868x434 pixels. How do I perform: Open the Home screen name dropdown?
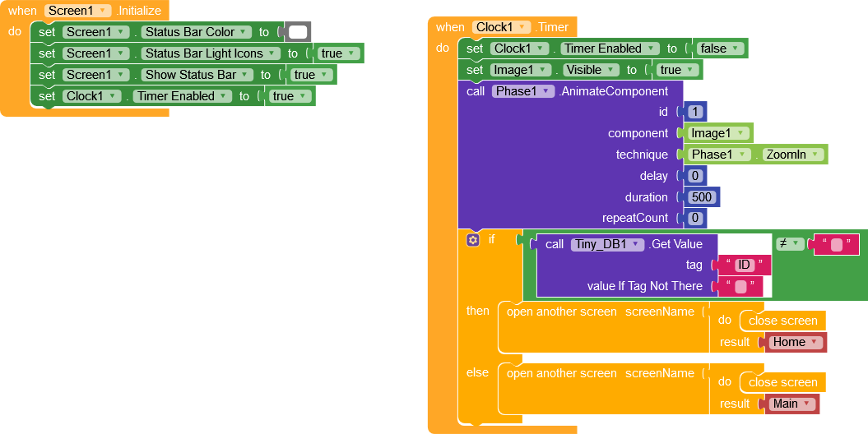click(x=796, y=342)
